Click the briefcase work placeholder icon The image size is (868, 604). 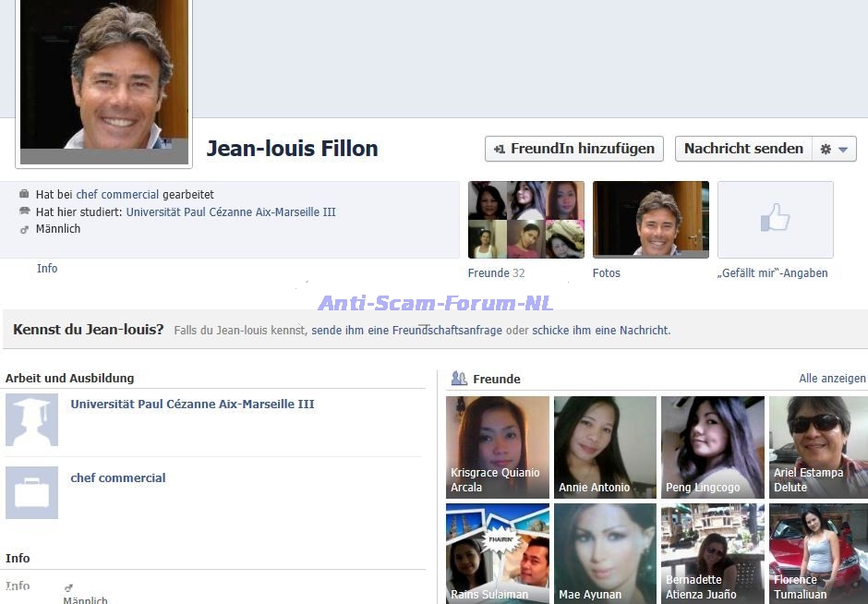click(31, 492)
